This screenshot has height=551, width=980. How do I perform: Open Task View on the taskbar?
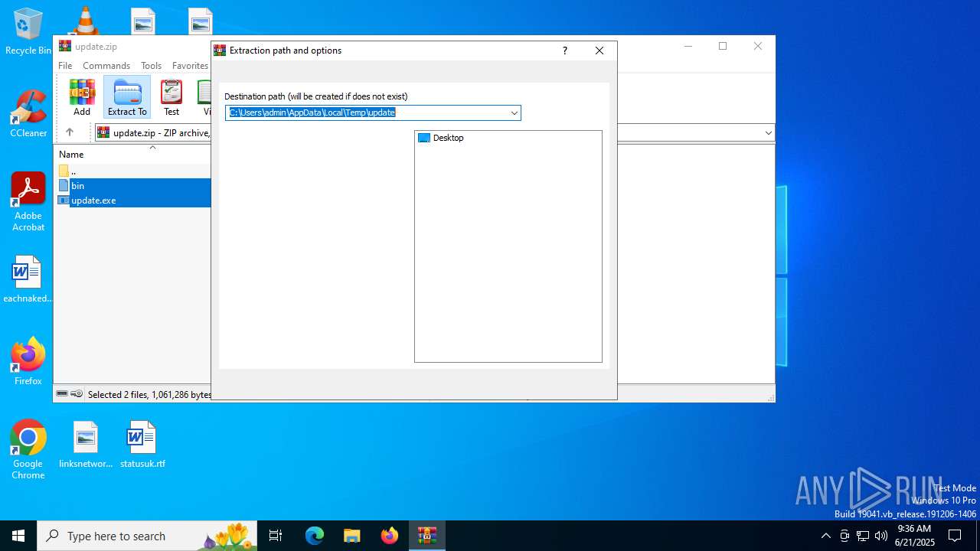[276, 536]
